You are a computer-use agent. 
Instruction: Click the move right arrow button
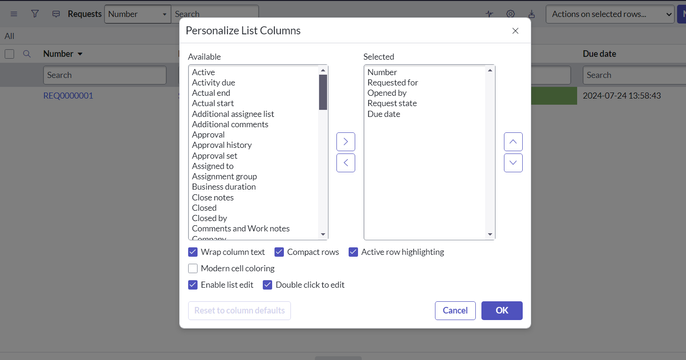(x=346, y=142)
